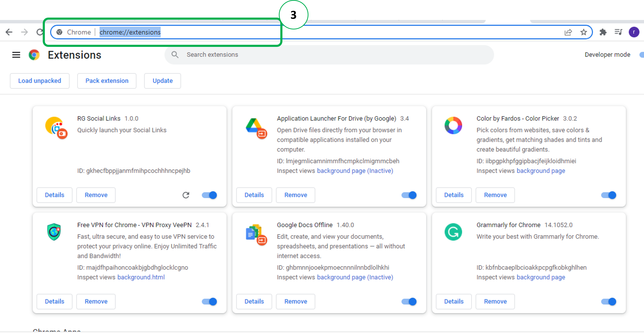Click the Load unpacked button
Screen dimensions: 644x334
click(x=40, y=81)
